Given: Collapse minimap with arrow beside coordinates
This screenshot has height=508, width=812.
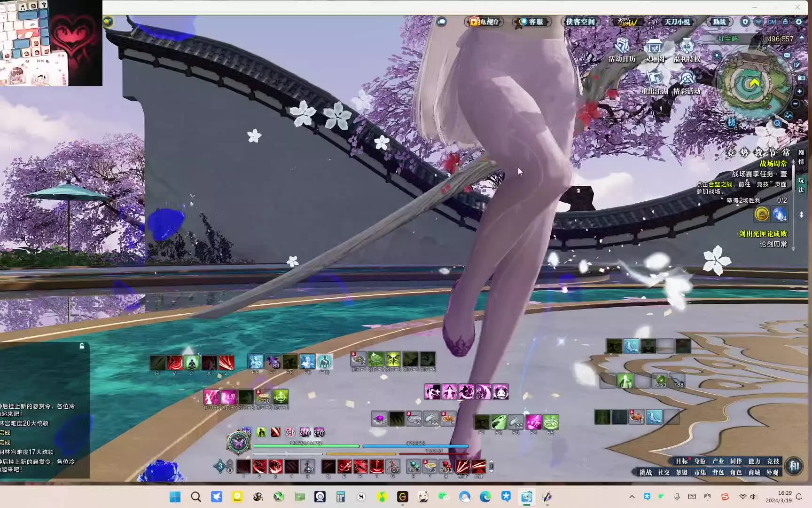Looking at the screenshot, I should (x=802, y=38).
